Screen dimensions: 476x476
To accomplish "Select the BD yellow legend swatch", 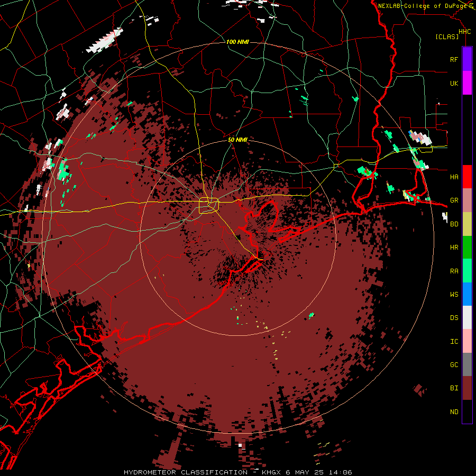I will pos(467,224).
